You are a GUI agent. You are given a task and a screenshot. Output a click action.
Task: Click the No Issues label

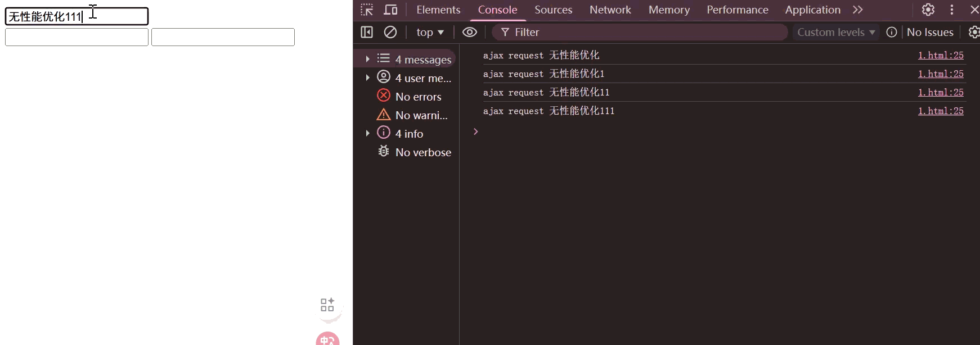pos(930,32)
